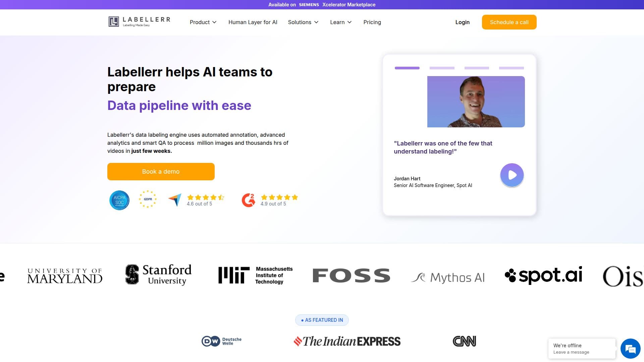The image size is (644, 362).
Task: Expand the Learn dropdown menu
Action: coord(341,22)
